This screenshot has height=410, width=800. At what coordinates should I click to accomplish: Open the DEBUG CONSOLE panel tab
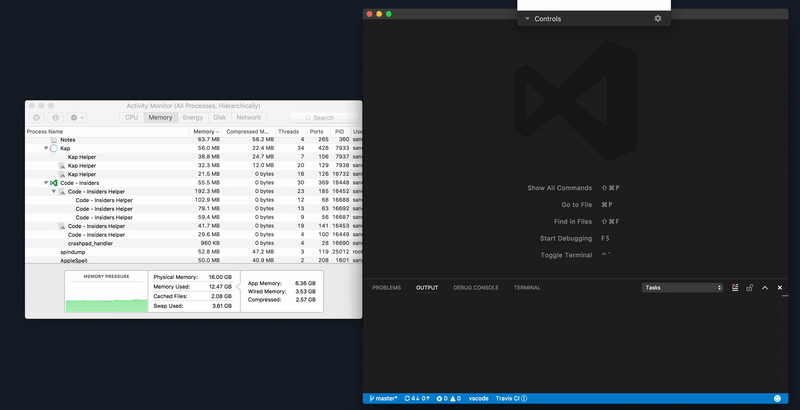coord(476,288)
